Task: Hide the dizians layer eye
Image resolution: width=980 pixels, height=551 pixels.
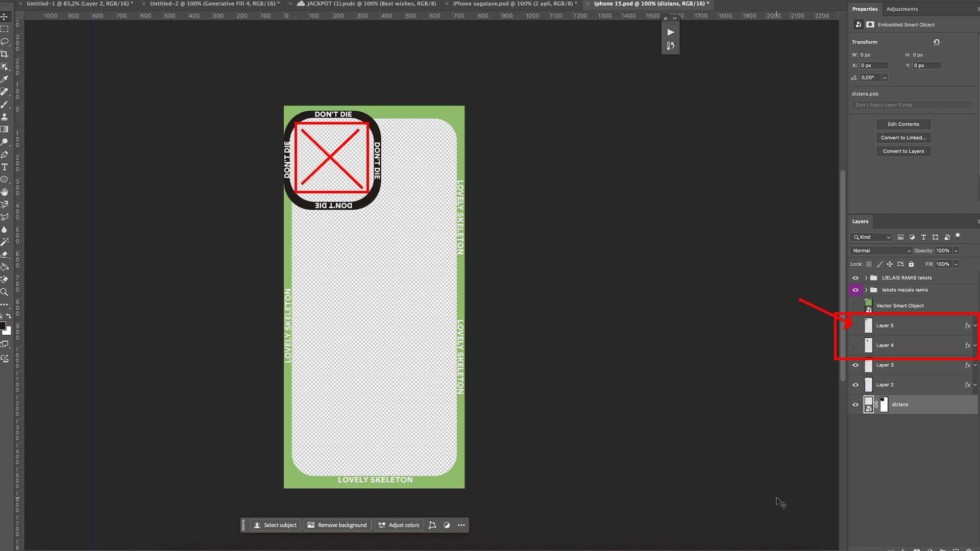Action: tap(855, 405)
